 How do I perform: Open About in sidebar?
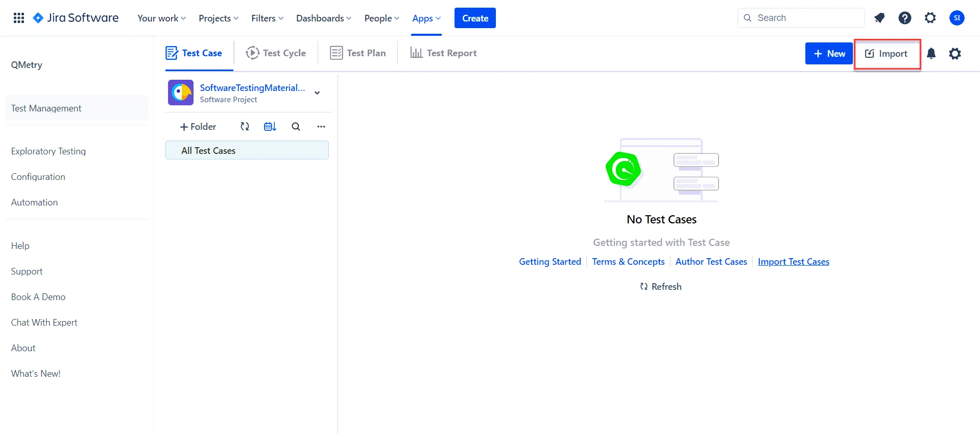[x=23, y=348]
